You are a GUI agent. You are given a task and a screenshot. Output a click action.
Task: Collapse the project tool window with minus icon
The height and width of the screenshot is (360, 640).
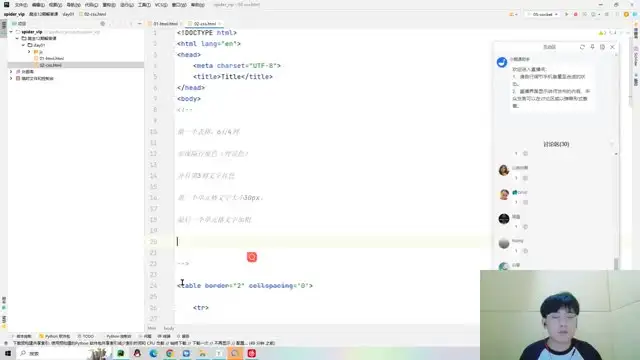140,24
